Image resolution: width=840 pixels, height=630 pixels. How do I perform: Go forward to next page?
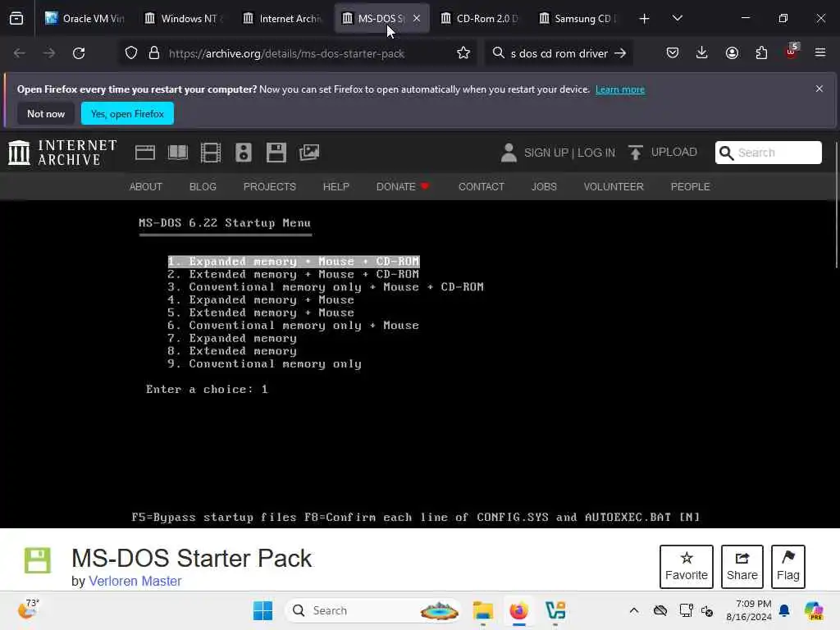point(48,53)
